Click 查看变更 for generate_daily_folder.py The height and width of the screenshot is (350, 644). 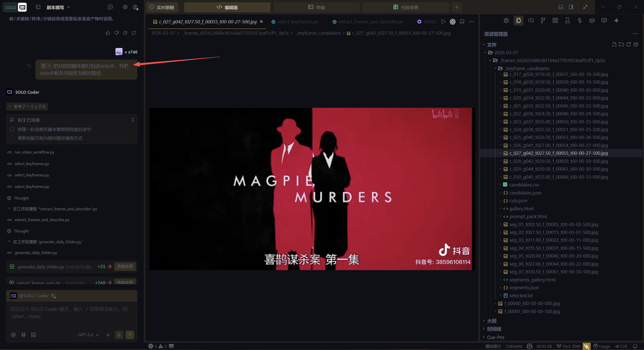[x=125, y=267]
